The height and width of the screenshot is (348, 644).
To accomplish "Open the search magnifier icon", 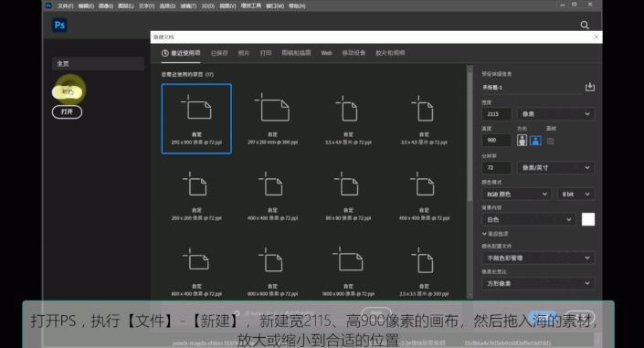I will 585,26.
